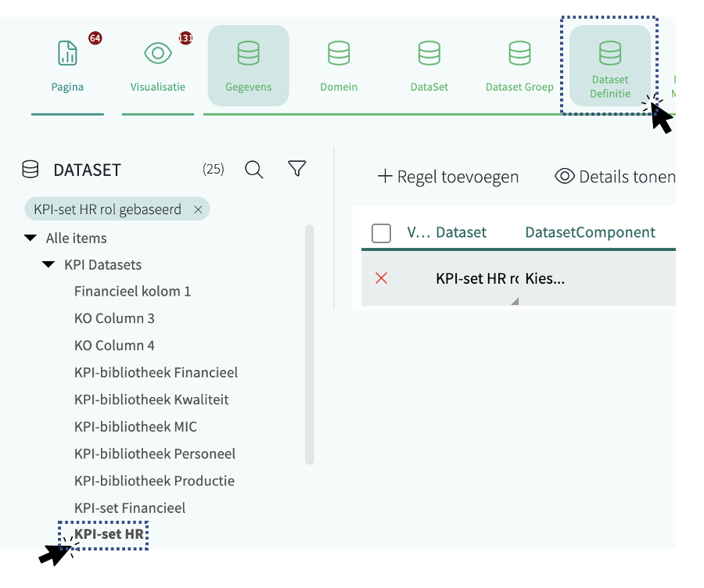Remove the KPI-set HR rol gebaseerd filter chip
The width and height of the screenshot is (704, 588).
pyautogui.click(x=198, y=210)
